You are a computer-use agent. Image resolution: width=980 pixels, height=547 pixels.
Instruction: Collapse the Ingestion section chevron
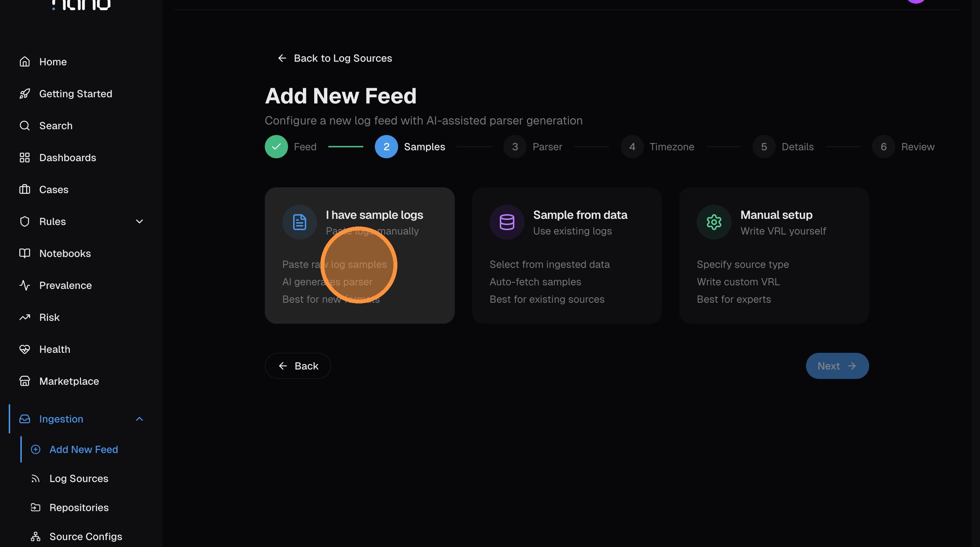coord(139,419)
